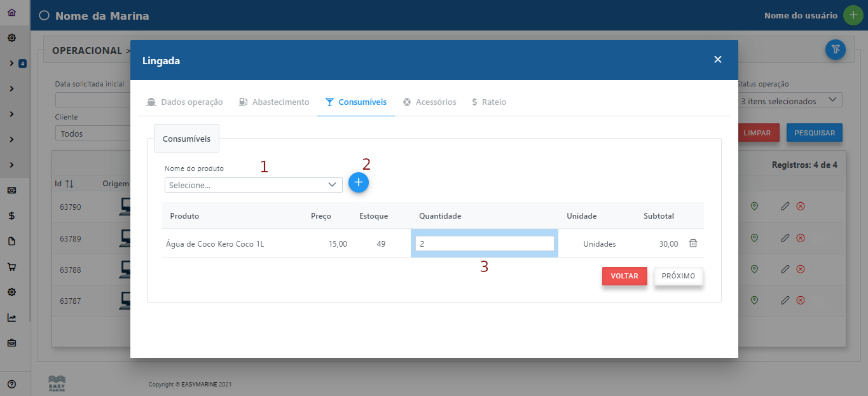Image resolution: width=868 pixels, height=396 pixels.
Task: Close the Lingada dialog with X
Action: click(717, 60)
